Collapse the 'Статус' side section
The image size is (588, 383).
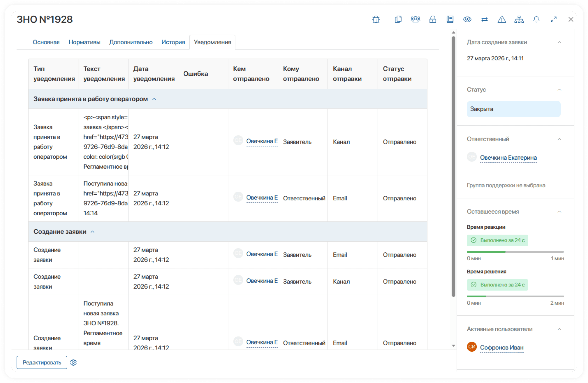559,90
